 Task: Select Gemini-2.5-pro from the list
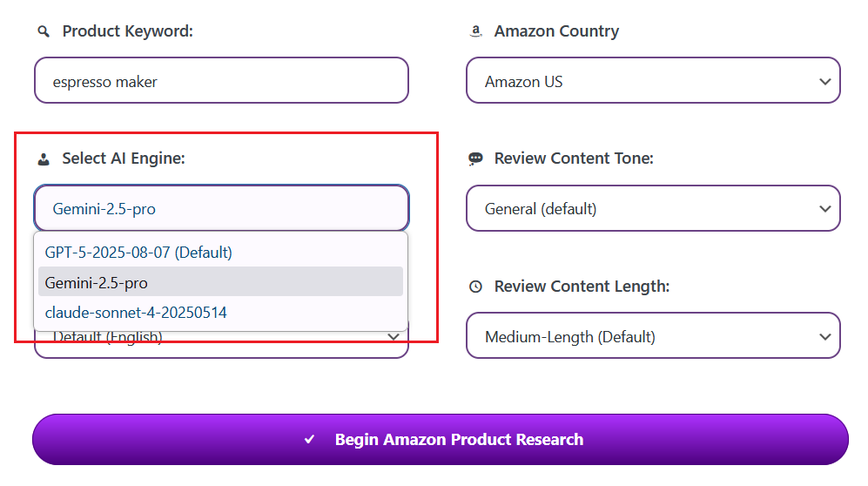97,282
